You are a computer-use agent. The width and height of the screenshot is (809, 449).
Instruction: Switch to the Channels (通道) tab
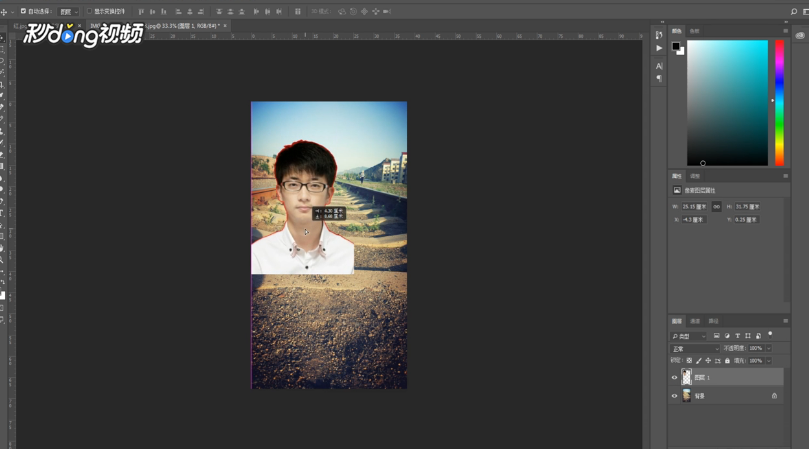[695, 321]
